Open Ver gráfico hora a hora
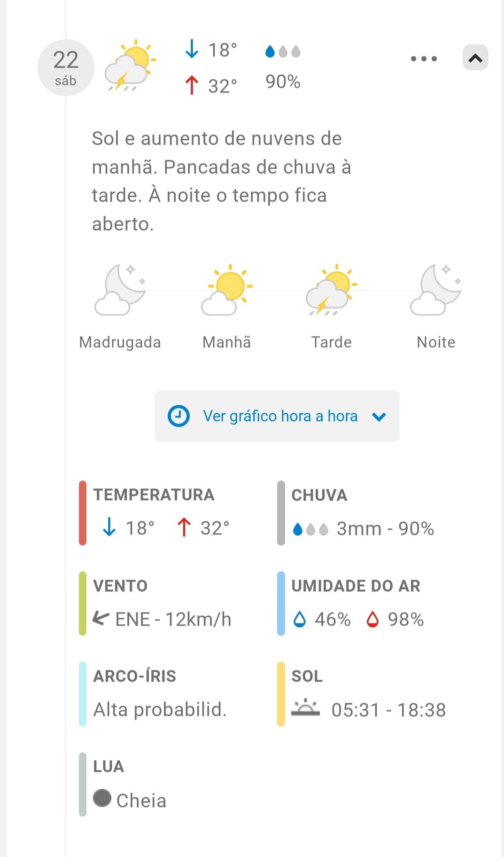The image size is (504, 857). (x=280, y=416)
